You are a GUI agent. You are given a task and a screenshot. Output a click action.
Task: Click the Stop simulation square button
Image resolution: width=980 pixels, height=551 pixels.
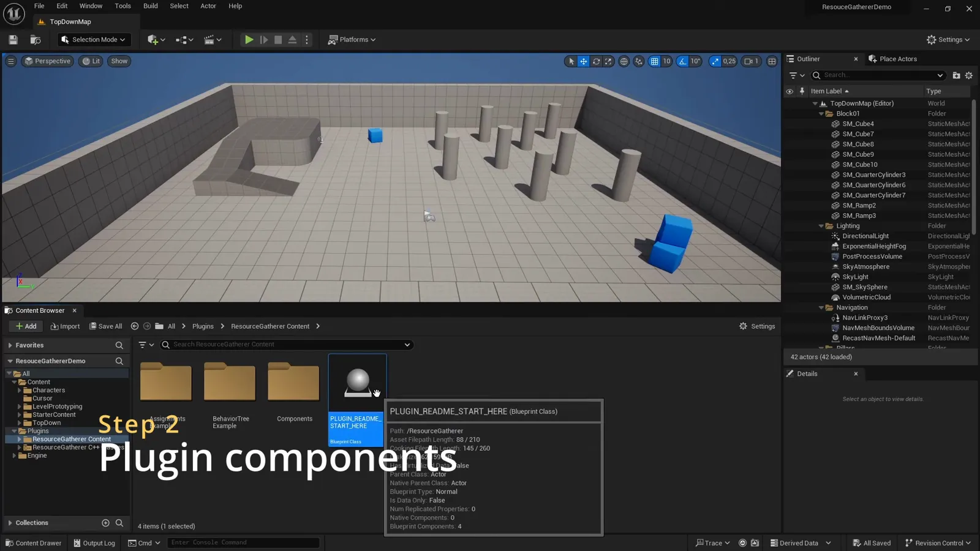[x=278, y=40]
